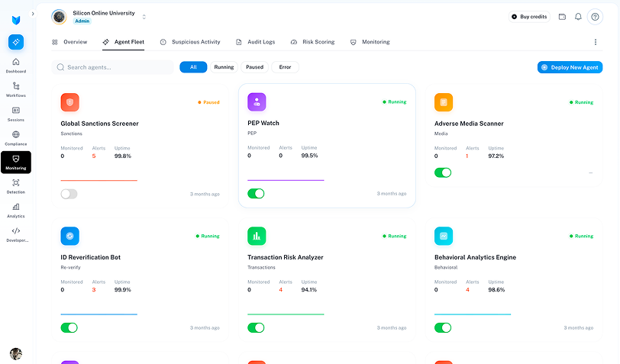
Task: Click Paused status on Global Sanctions Screener
Action: (208, 102)
